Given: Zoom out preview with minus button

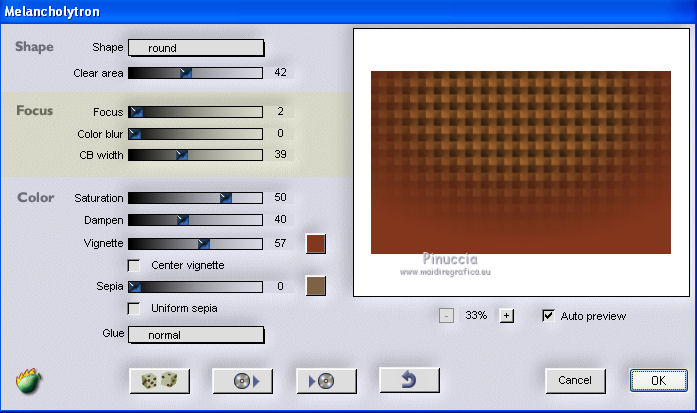Looking at the screenshot, I should (x=446, y=316).
